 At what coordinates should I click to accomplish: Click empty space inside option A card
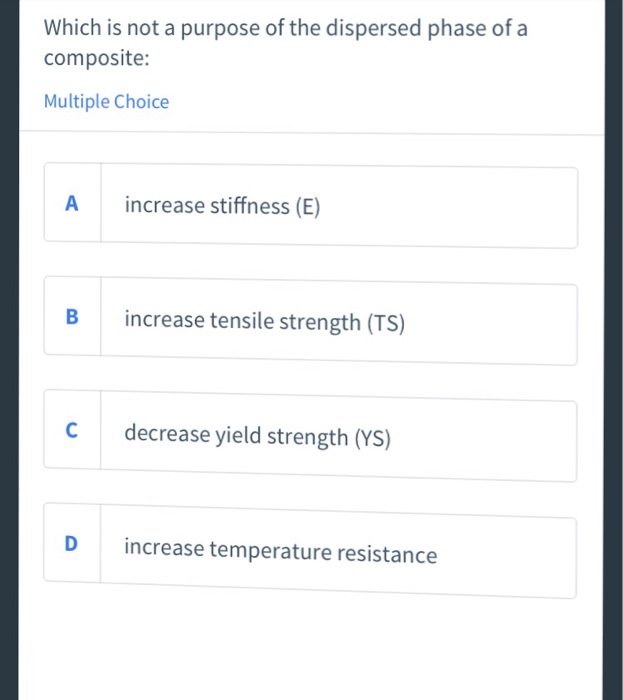(446, 208)
